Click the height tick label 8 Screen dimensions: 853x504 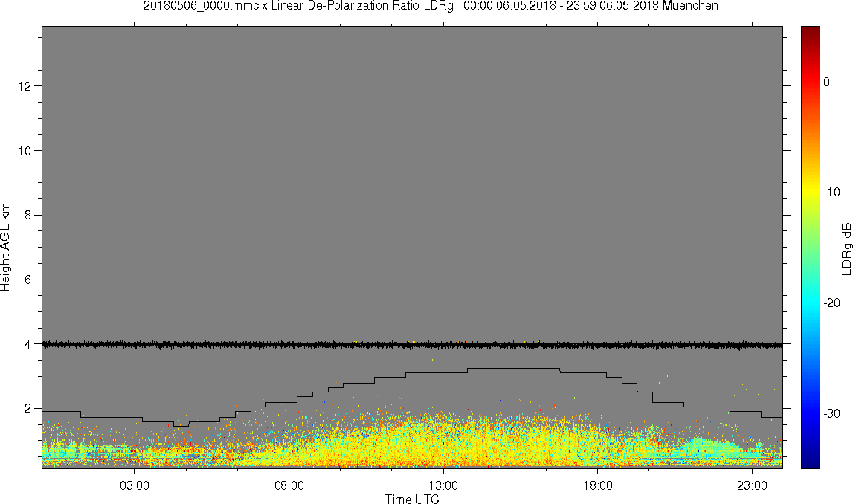[x=28, y=216]
